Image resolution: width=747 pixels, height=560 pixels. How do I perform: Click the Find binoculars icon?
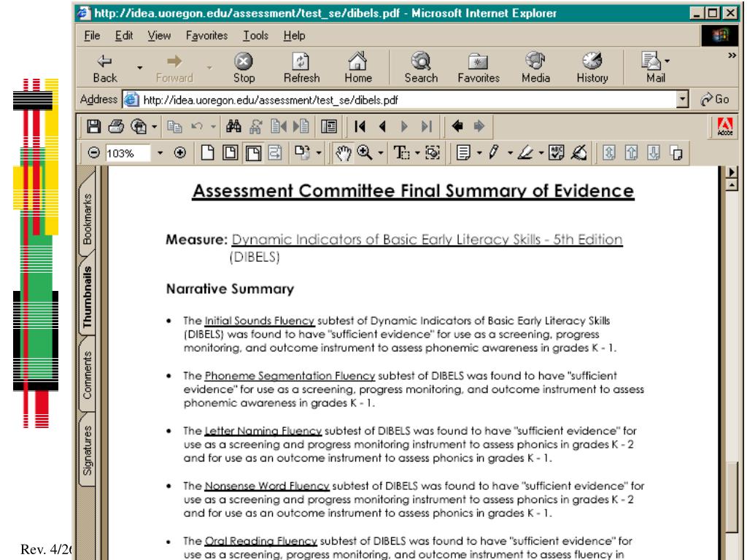click(x=233, y=126)
